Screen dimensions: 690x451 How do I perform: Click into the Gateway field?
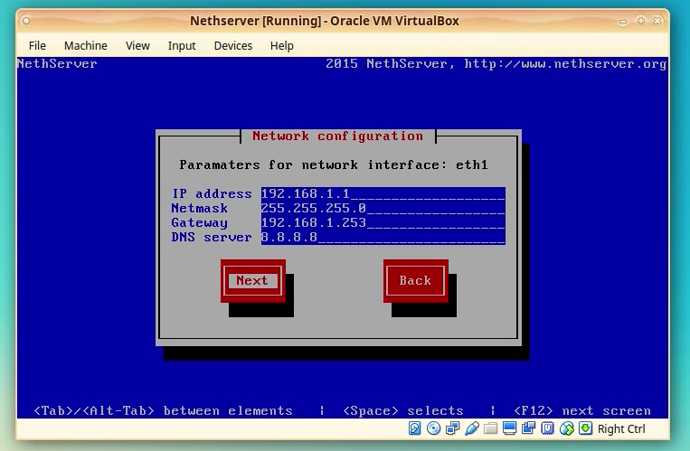pyautogui.click(x=383, y=223)
